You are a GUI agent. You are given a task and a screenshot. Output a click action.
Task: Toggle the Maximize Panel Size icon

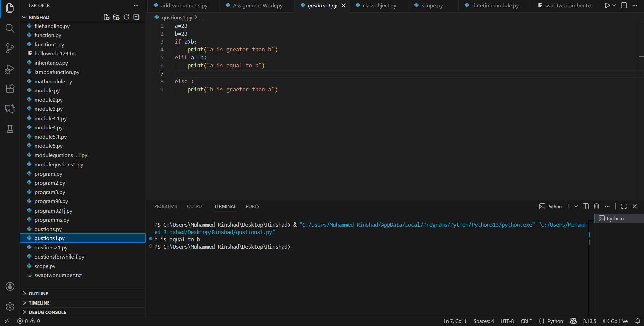tap(624, 206)
